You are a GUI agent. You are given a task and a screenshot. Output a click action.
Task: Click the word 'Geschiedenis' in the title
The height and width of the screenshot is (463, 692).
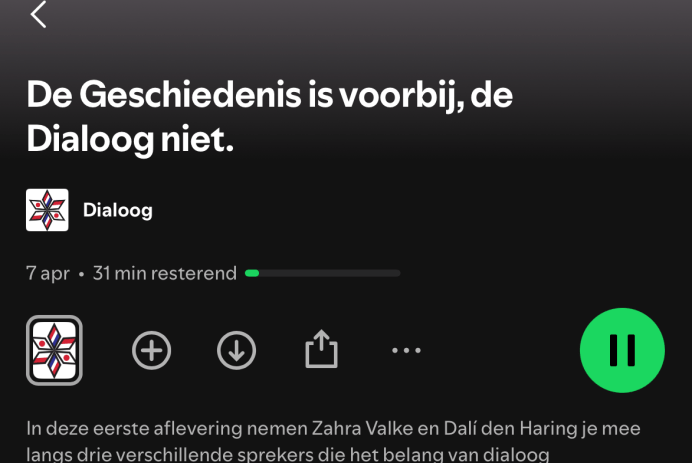(190, 95)
